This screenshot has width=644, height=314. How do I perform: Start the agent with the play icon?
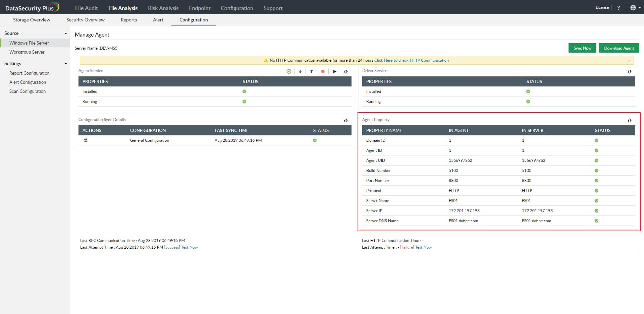pyautogui.click(x=334, y=71)
